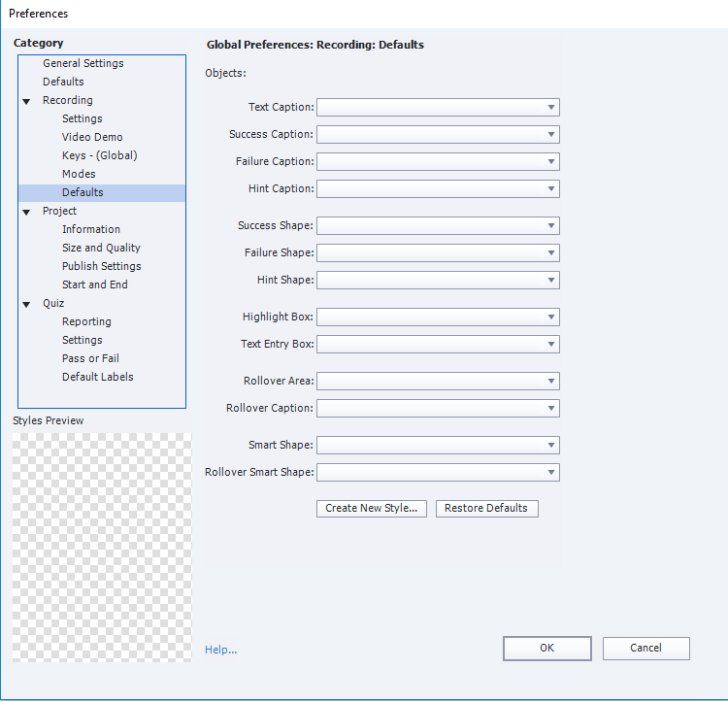Open the Success Caption dropdown
728x702 pixels.
(x=438, y=135)
